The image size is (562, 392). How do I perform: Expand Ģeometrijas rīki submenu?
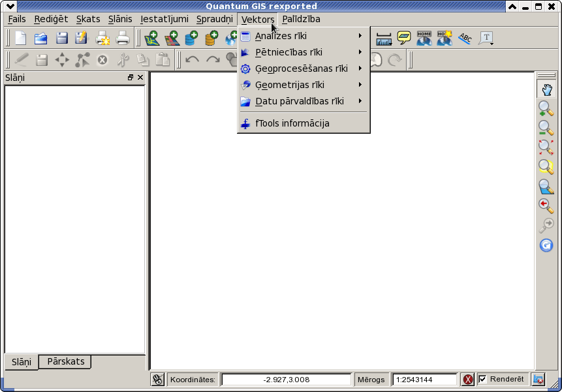[304, 85]
